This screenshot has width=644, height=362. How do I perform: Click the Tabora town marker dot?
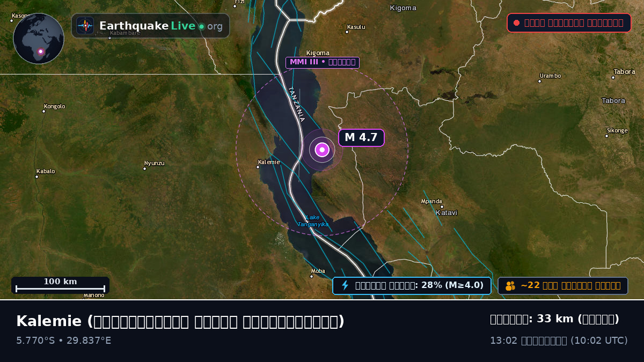tap(613, 77)
